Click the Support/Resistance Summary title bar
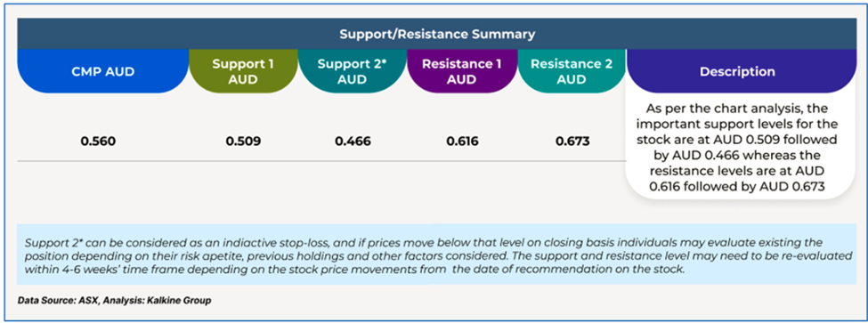868x323 pixels. click(437, 35)
